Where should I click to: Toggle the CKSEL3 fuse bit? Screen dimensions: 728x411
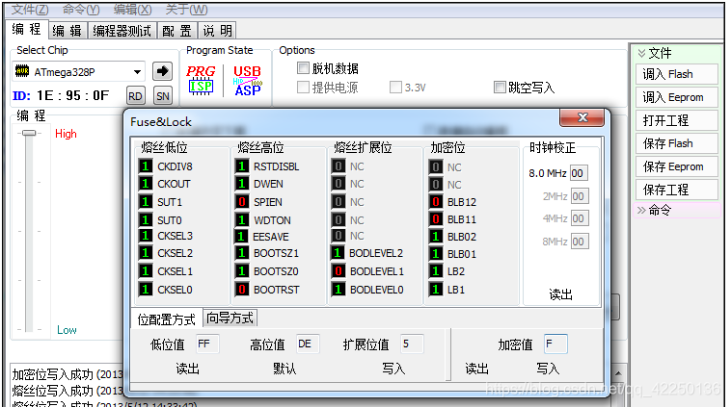point(145,235)
